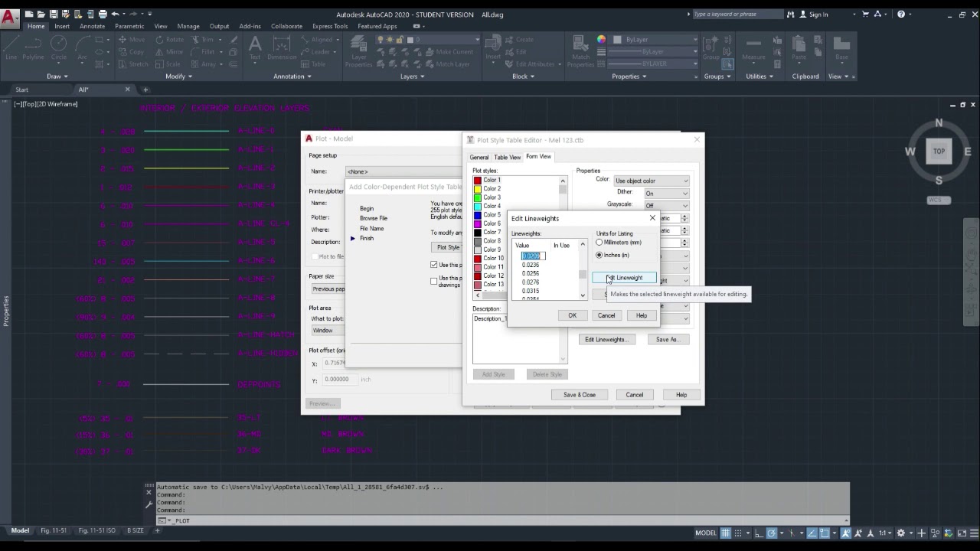Select the Polyline tool
The image size is (980, 551).
point(33,46)
